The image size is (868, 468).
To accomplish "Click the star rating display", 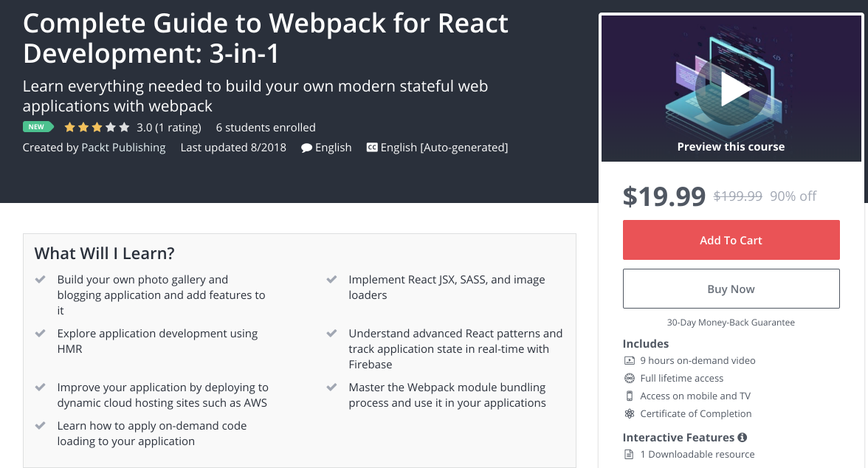I will (x=97, y=127).
